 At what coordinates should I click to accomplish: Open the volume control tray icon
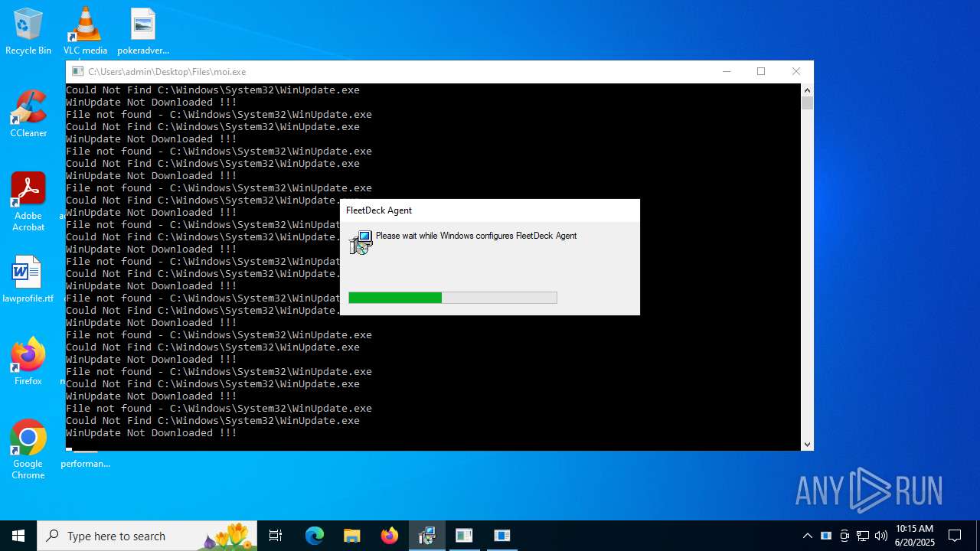coord(881,536)
